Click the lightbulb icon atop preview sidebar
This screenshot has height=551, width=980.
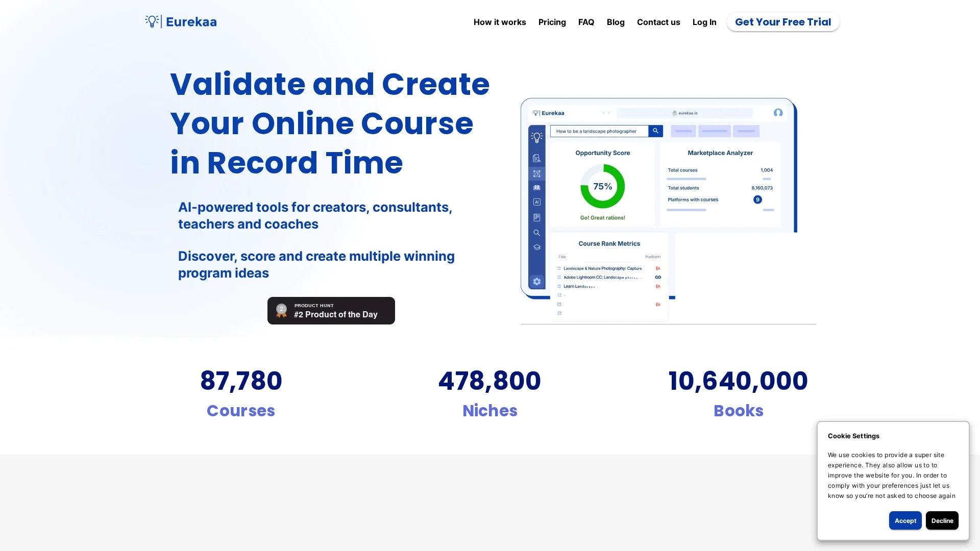[536, 137]
